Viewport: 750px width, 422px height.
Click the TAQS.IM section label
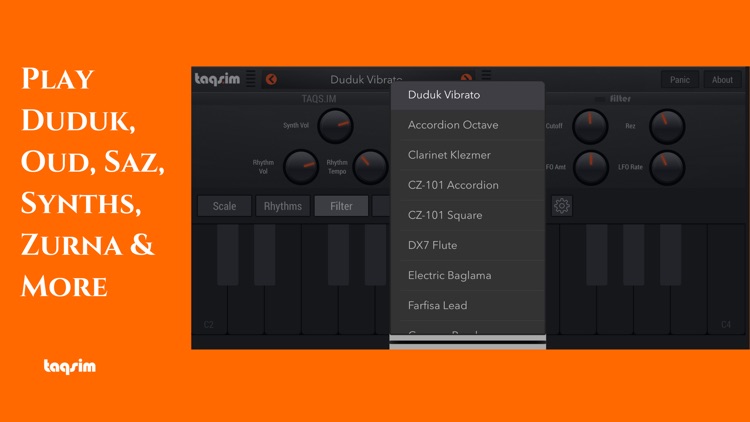pos(319,99)
